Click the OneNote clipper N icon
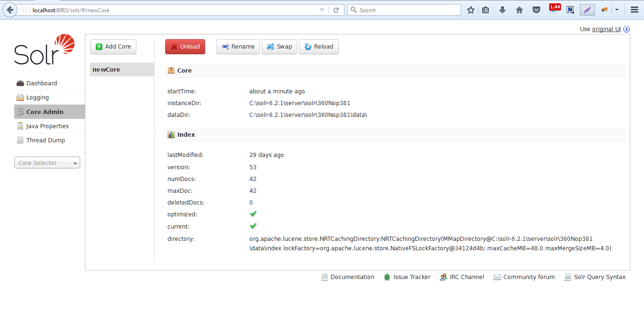This screenshot has width=644, height=329. tap(570, 10)
